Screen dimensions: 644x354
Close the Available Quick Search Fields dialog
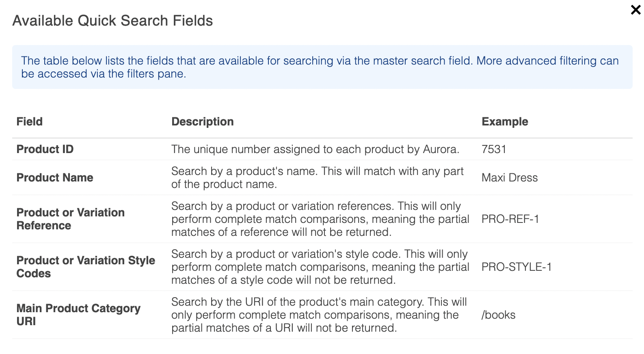pyautogui.click(x=635, y=10)
